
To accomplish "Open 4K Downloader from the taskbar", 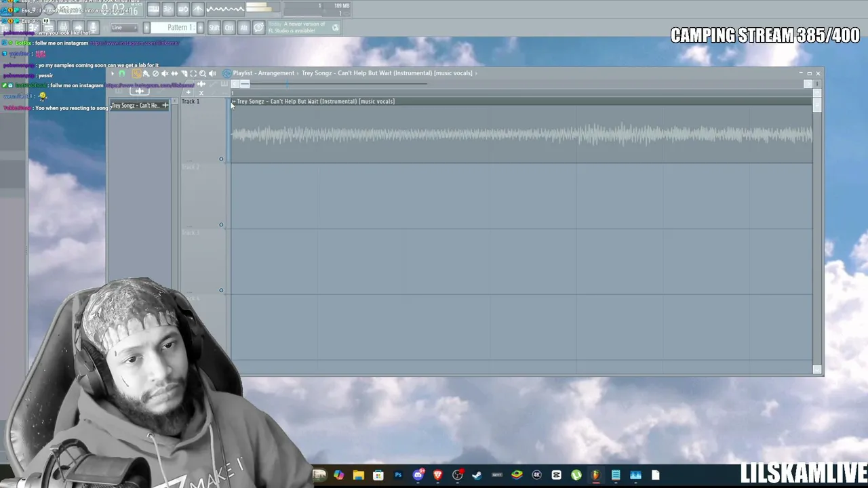I will [x=536, y=475].
